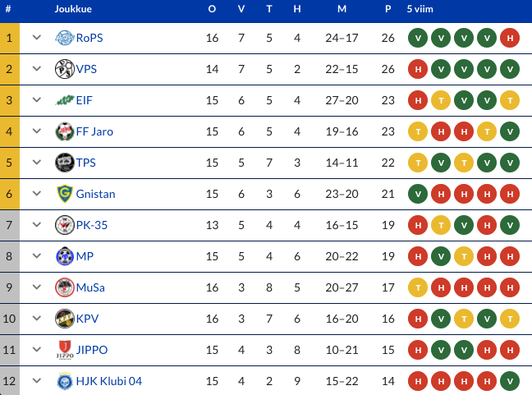Image resolution: width=532 pixels, height=395 pixels.
Task: Open the MuSa team page link
Action: tap(90, 287)
